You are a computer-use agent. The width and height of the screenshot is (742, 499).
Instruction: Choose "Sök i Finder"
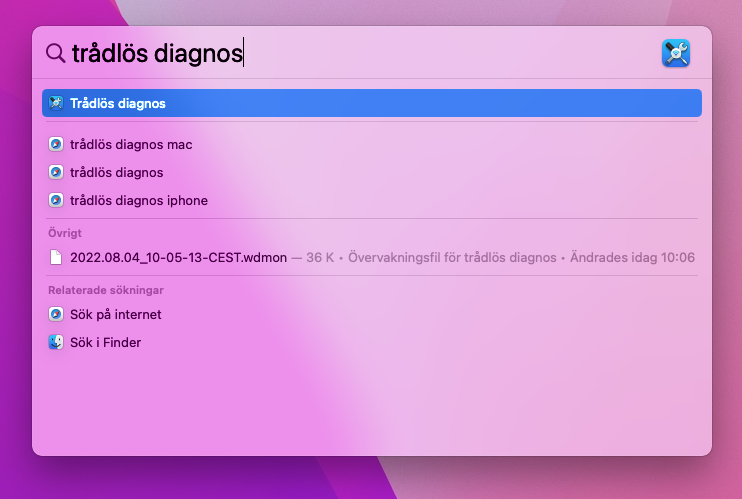(x=105, y=342)
